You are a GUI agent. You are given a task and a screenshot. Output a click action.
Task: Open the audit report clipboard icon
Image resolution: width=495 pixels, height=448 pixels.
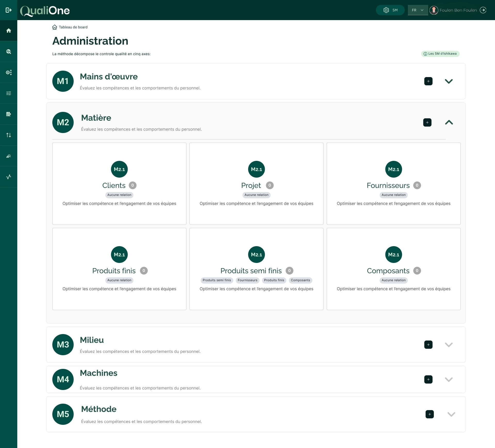click(9, 114)
